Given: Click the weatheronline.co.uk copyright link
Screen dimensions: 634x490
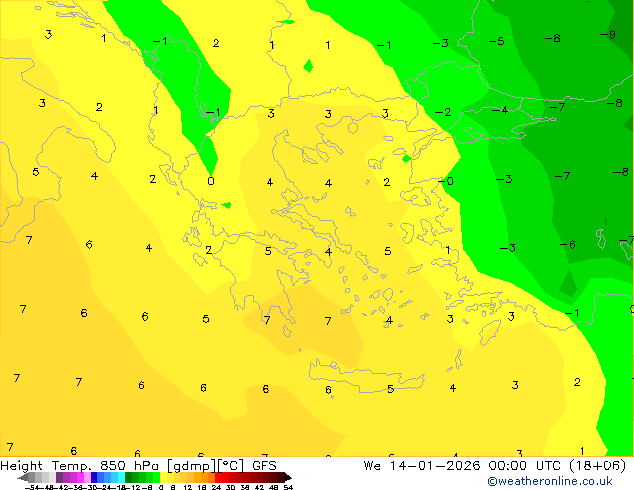Looking at the screenshot, I should point(559,481).
